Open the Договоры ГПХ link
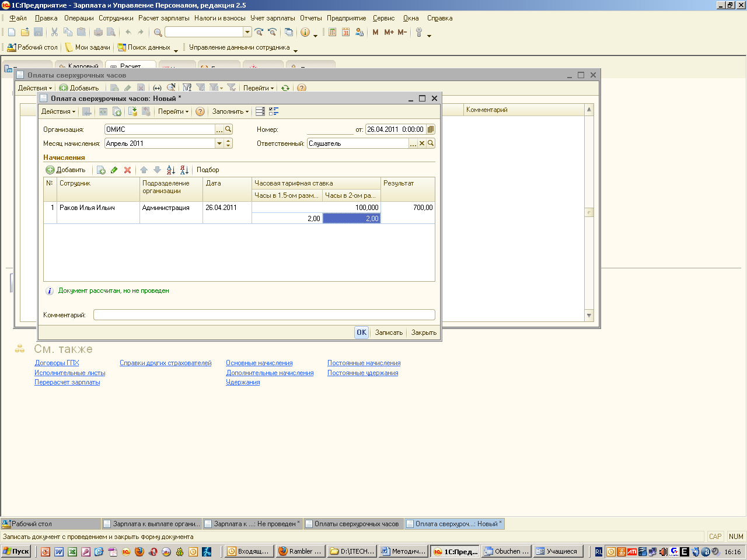747x560 pixels. pyautogui.click(x=57, y=363)
